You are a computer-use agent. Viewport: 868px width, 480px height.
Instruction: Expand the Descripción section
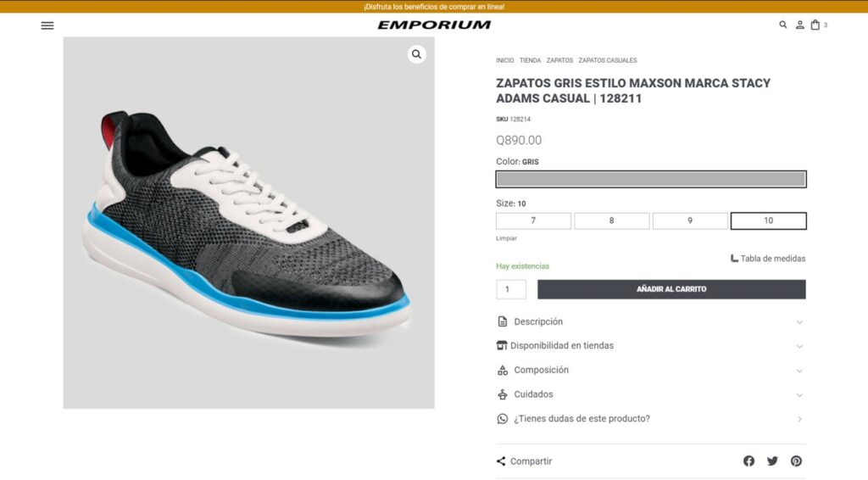[651, 321]
